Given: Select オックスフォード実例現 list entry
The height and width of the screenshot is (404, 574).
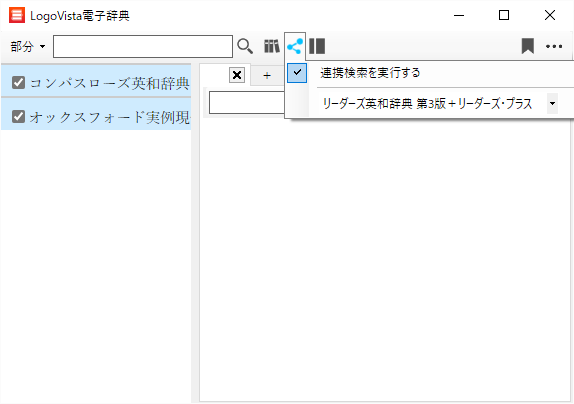Looking at the screenshot, I should click(96, 117).
